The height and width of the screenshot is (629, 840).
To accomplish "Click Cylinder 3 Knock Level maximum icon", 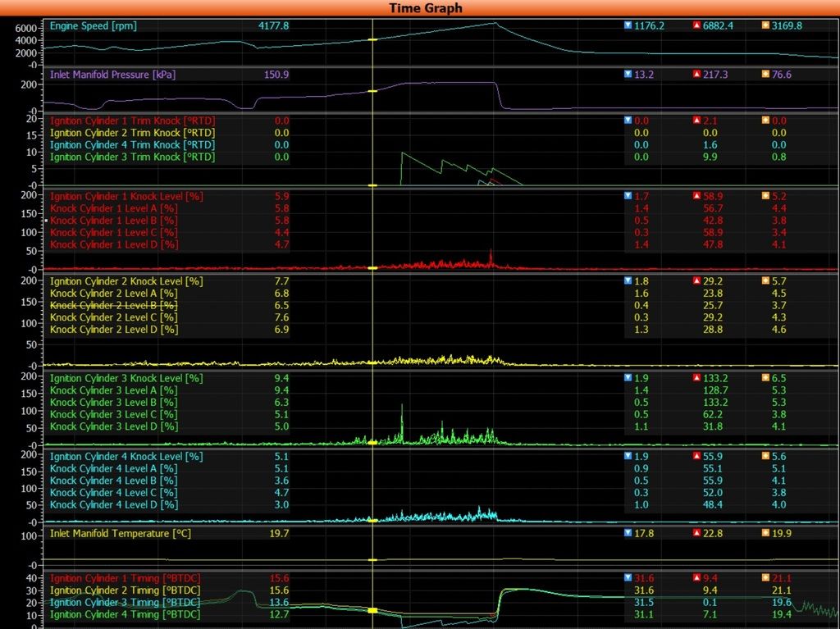I will 696,378.
